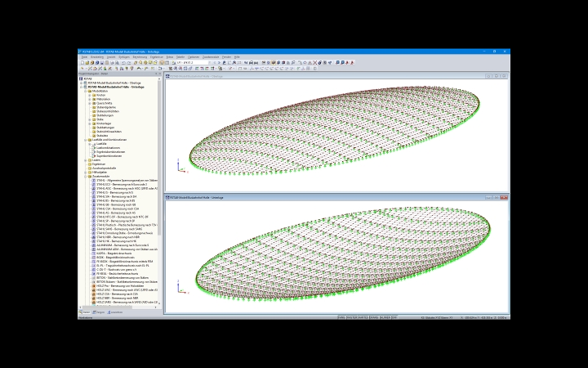This screenshot has width=588, height=368.
Task: Click the Open file folder icon
Action: click(x=87, y=63)
